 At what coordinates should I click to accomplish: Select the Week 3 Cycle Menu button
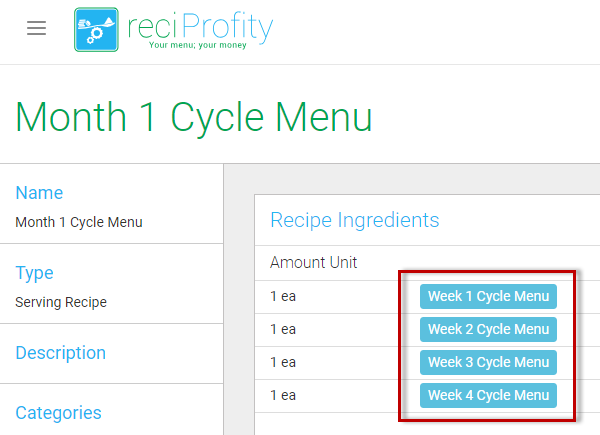(488, 362)
